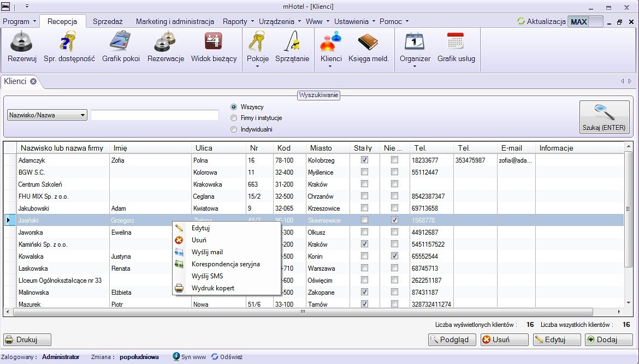Click the mHotel app icon in title bar

point(5,6)
